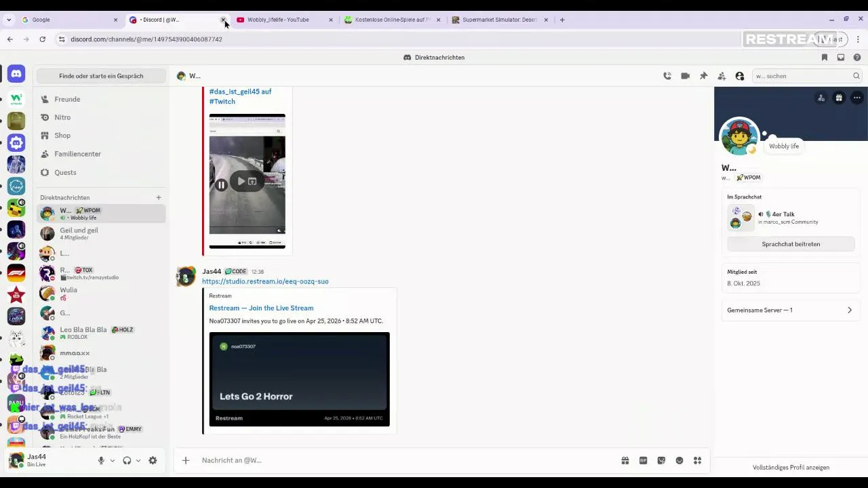Open Geil und geil group chat
The image size is (868, 488).
[101, 234]
